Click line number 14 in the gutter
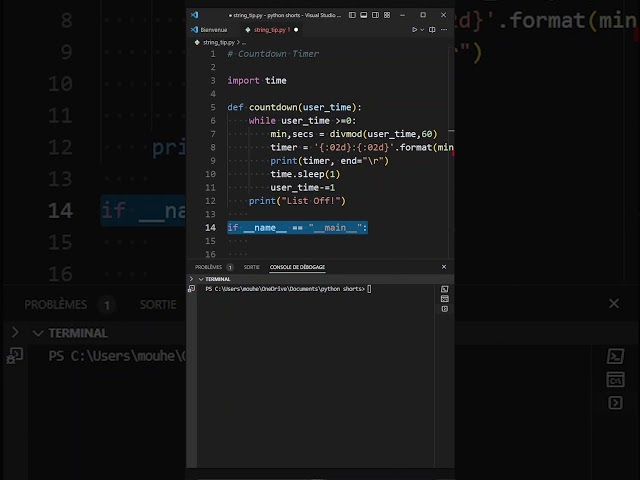This screenshot has width=640, height=480. pyautogui.click(x=210, y=228)
